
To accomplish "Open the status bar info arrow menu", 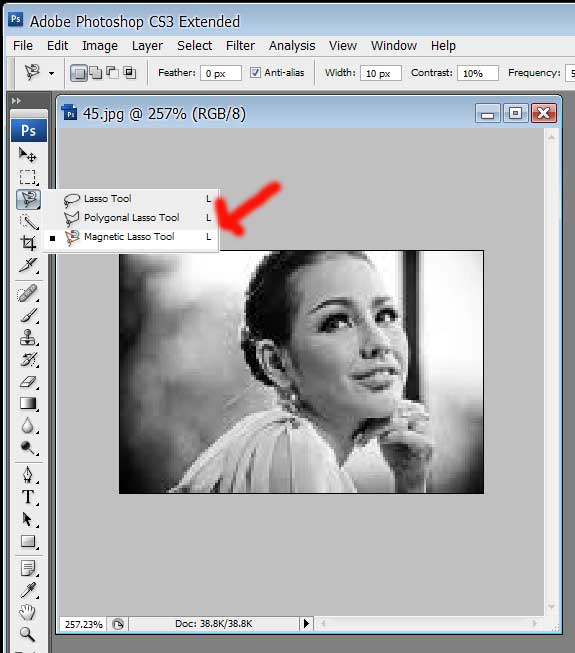I will pyautogui.click(x=306, y=623).
